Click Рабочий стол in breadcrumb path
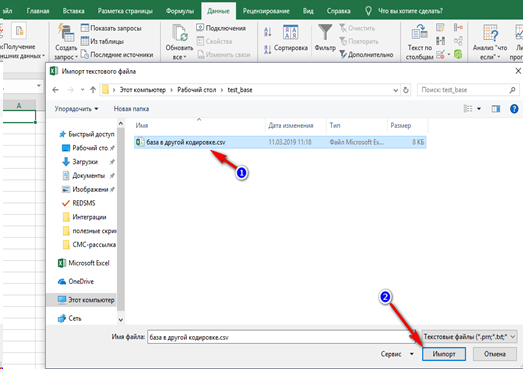The width and height of the screenshot is (523, 369). 196,90
